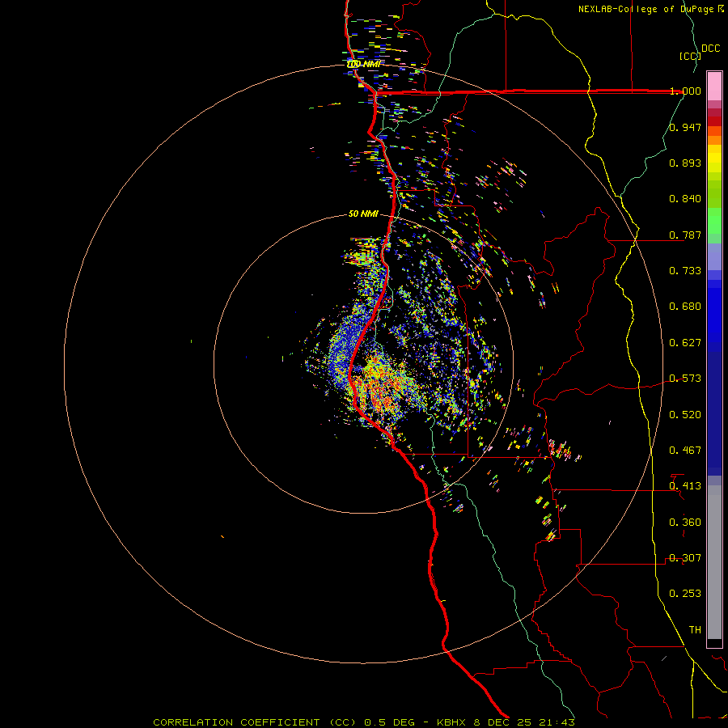Select the 0.467 scale value
Screen dimensions: 728x728
tap(685, 451)
